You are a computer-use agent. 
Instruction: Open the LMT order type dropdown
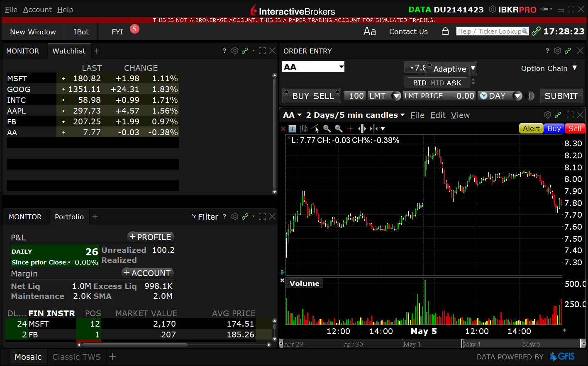click(x=396, y=96)
